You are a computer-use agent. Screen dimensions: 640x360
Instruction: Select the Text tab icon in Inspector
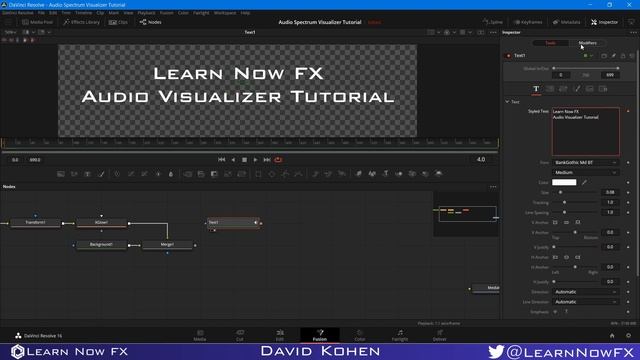(x=536, y=89)
